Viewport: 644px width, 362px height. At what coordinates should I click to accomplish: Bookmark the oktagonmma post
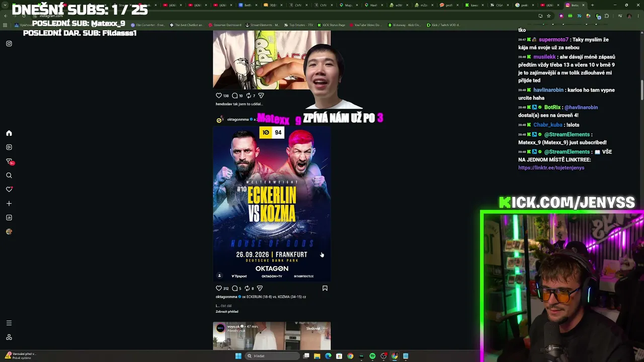click(x=325, y=288)
